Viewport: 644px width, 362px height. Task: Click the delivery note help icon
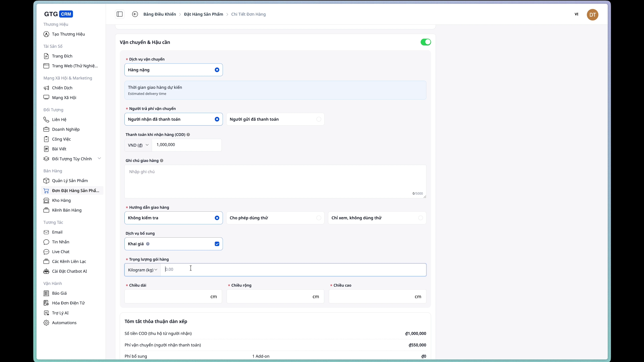point(162,161)
